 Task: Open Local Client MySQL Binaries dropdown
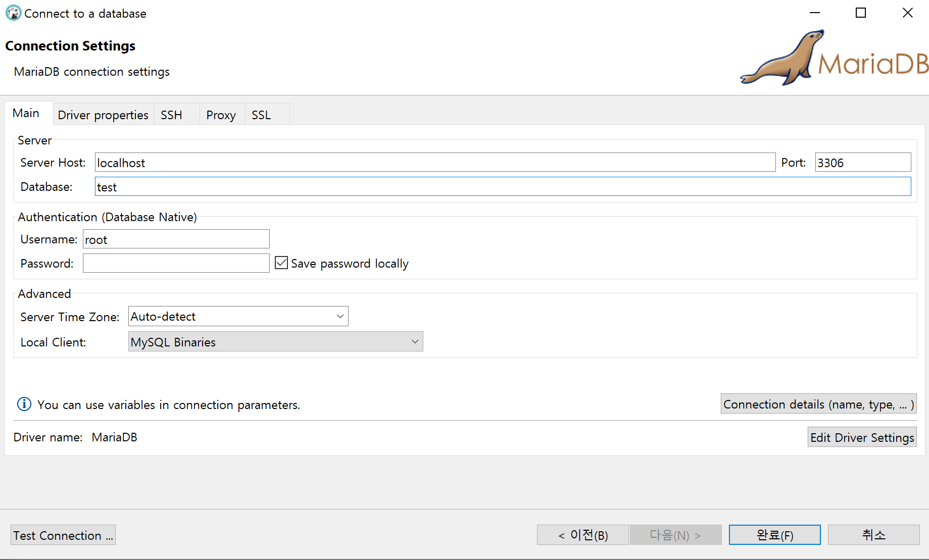click(x=275, y=341)
